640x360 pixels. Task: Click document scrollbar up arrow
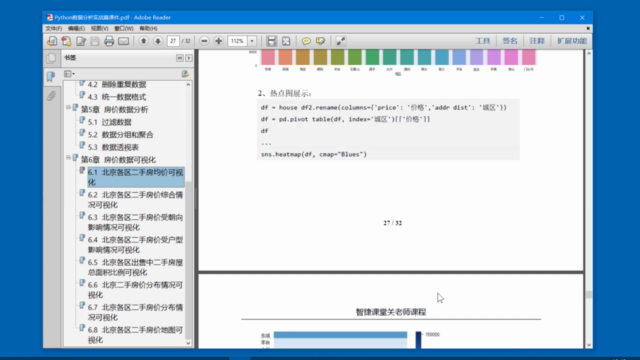pos(589,53)
